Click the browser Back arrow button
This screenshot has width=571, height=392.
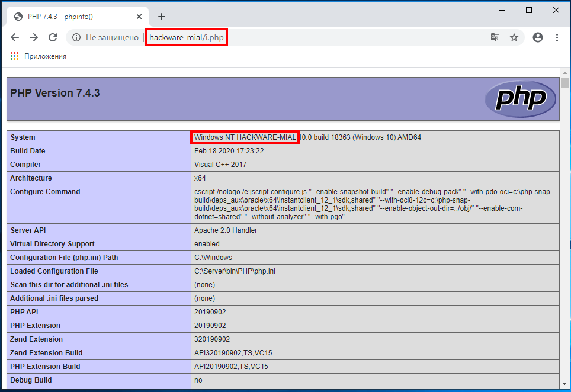point(15,37)
